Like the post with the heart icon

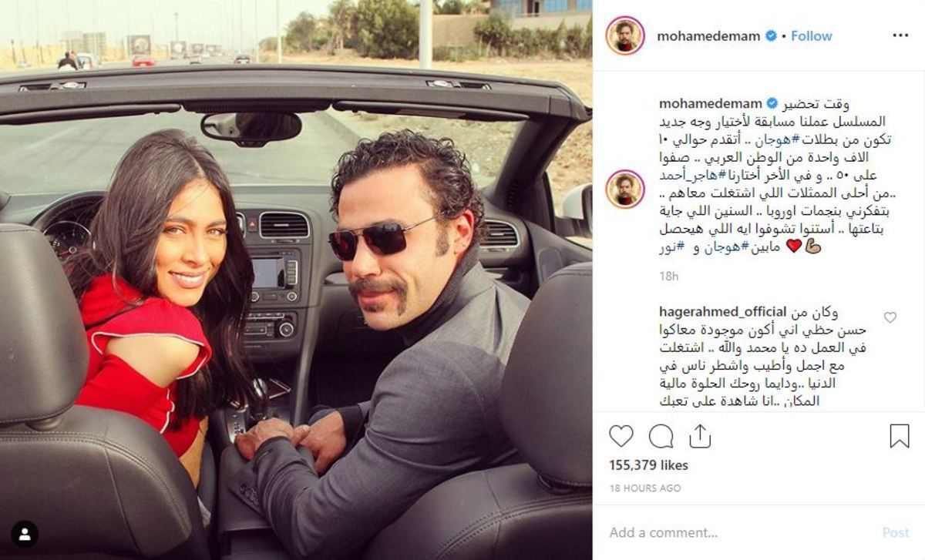tap(621, 437)
